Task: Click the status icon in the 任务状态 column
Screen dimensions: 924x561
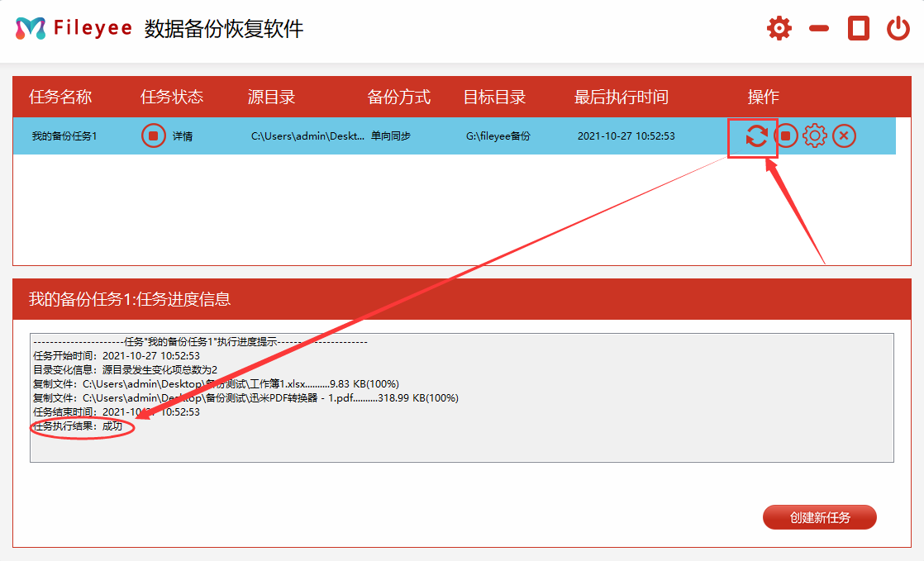Action: 154,135
